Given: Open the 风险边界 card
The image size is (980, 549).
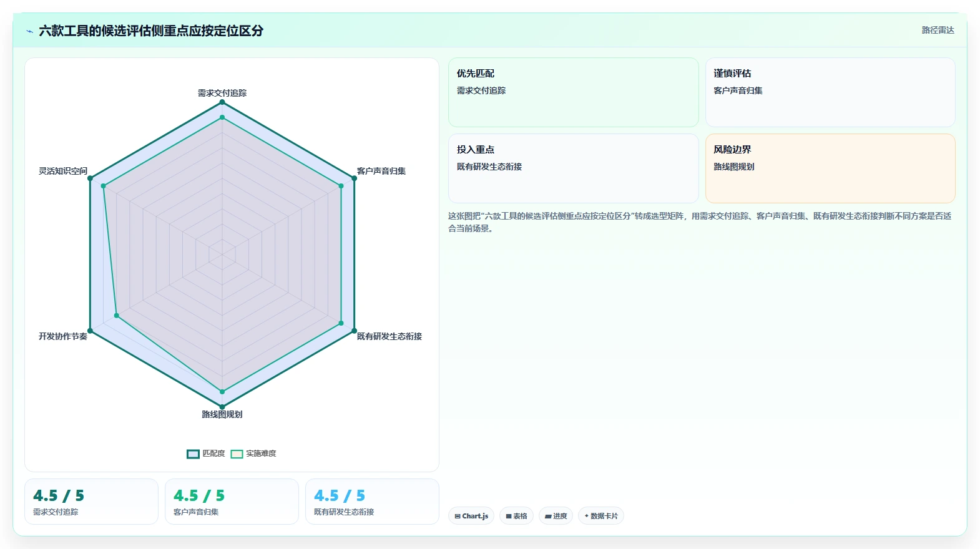Looking at the screenshot, I should click(830, 168).
